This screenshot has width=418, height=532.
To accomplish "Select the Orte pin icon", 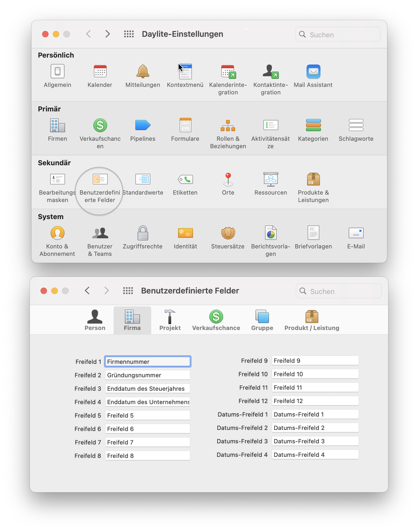I will pyautogui.click(x=228, y=179).
